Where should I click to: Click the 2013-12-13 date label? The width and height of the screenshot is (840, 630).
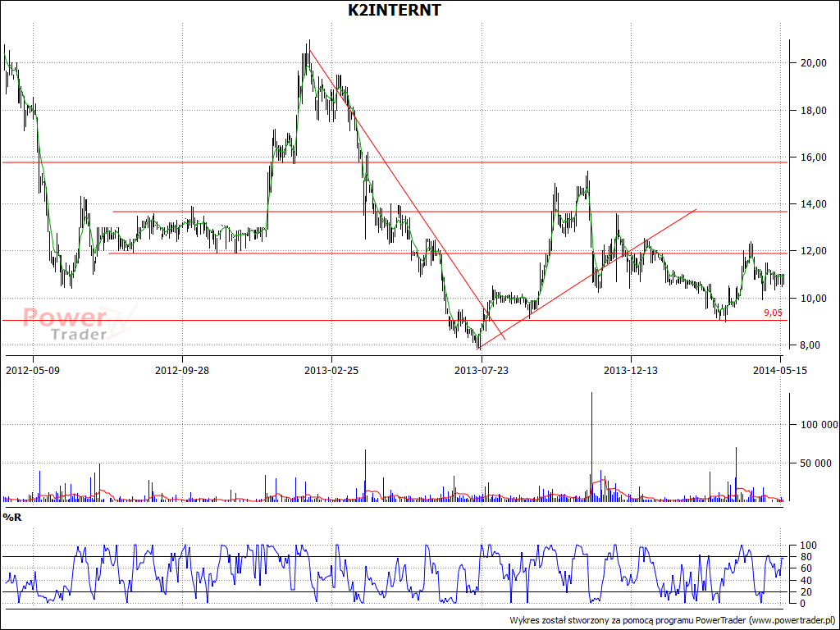click(631, 370)
